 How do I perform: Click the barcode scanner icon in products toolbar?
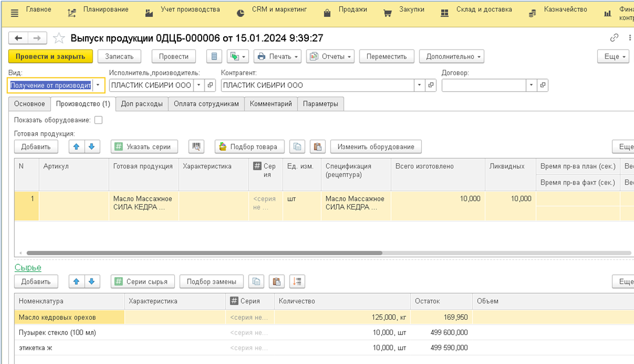[196, 147]
